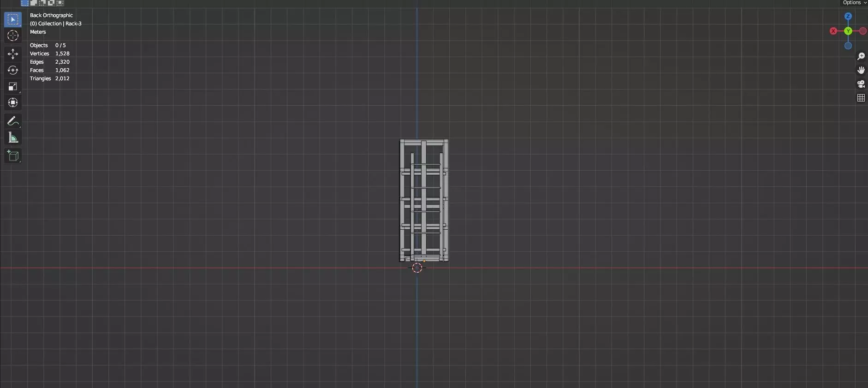868x388 pixels.
Task: Switch orthographic/perspective with grid icon
Action: pos(861,98)
